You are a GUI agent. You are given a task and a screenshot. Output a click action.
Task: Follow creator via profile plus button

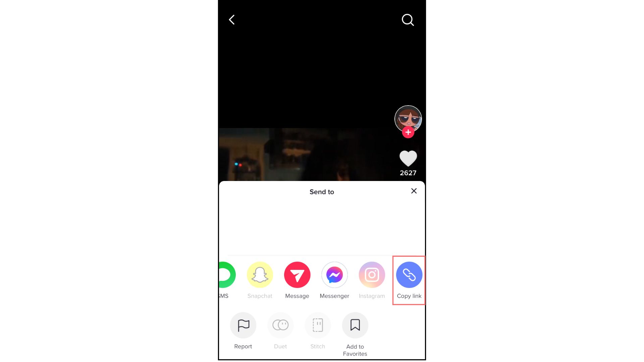pyautogui.click(x=408, y=132)
